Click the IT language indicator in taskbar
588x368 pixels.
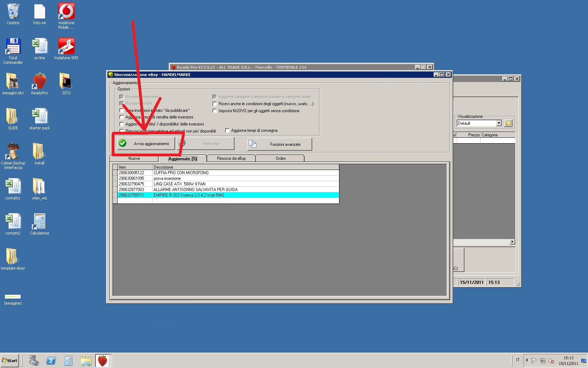pyautogui.click(x=518, y=360)
